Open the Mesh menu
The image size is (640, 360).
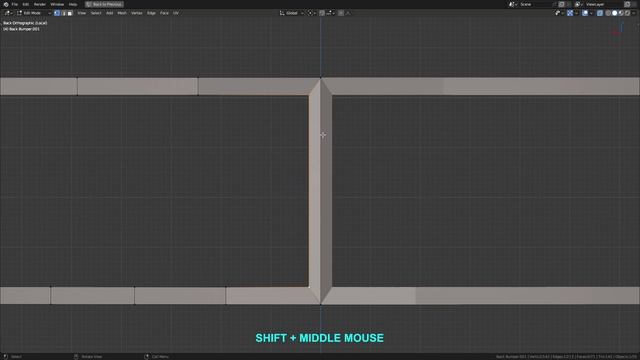[122, 13]
